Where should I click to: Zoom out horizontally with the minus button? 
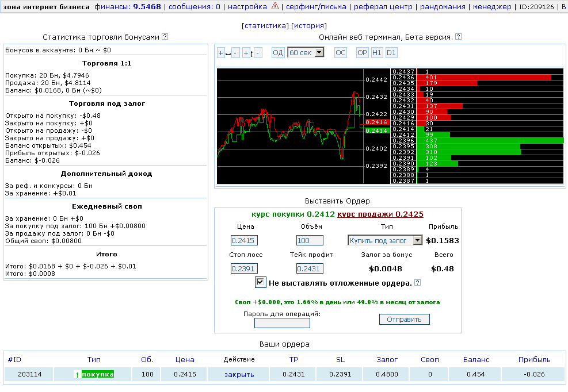(x=235, y=53)
